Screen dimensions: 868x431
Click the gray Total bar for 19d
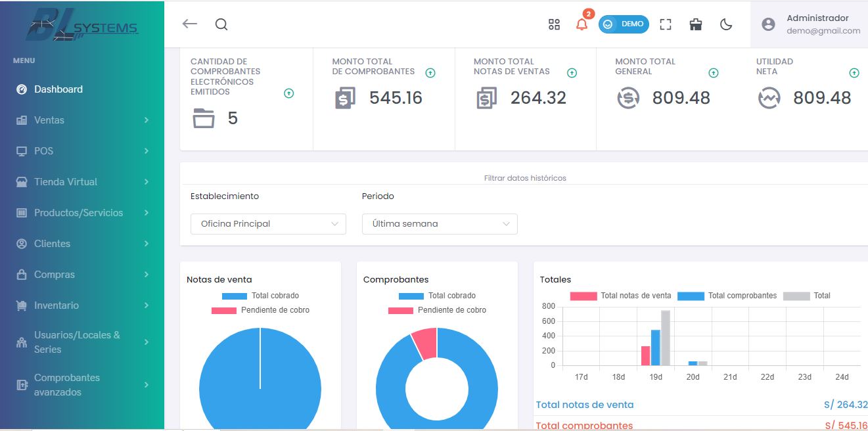(x=666, y=338)
